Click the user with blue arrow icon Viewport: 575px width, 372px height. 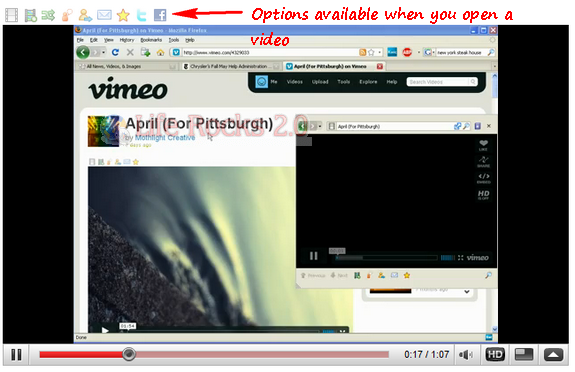pyautogui.click(x=85, y=15)
